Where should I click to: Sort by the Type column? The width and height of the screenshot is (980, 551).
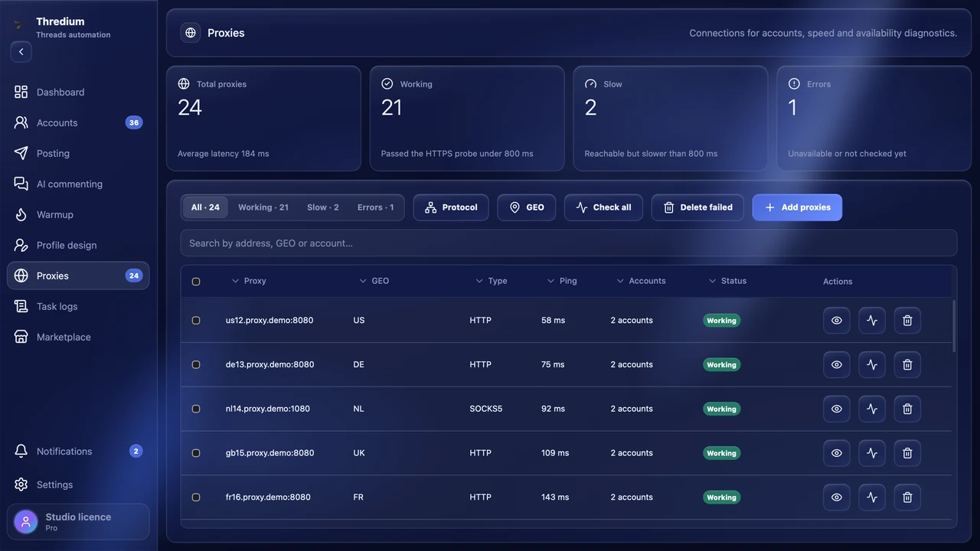coord(491,281)
